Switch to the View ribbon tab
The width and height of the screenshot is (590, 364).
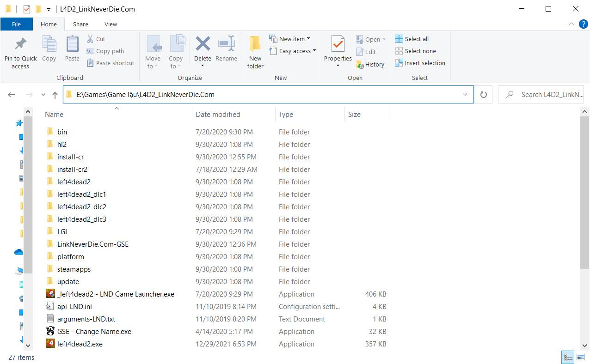coord(111,24)
